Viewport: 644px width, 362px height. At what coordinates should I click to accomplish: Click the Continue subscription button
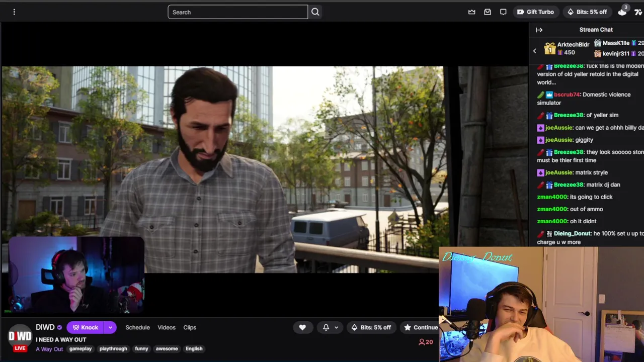click(x=420, y=327)
